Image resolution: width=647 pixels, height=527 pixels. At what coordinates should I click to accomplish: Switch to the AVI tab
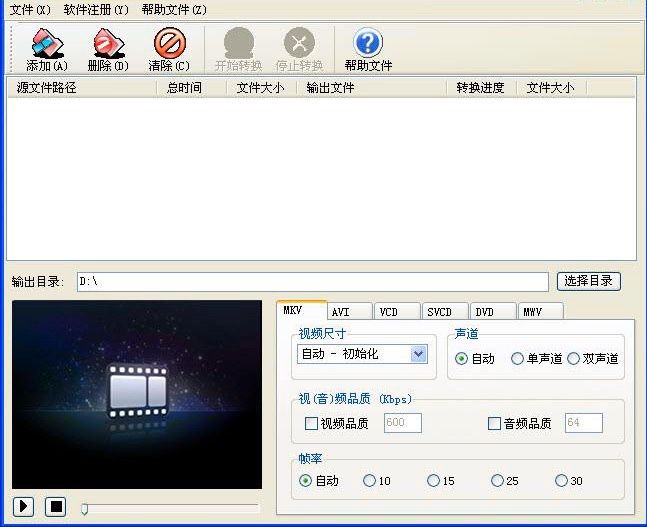pos(350,312)
